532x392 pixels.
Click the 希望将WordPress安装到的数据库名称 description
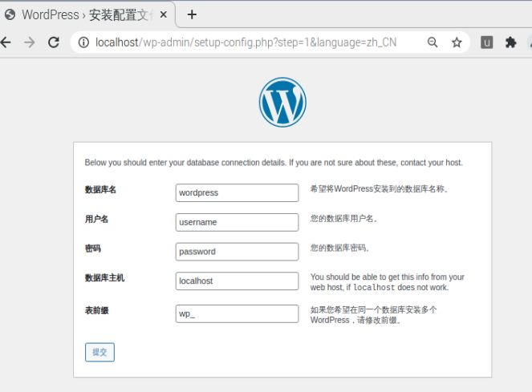[379, 189]
